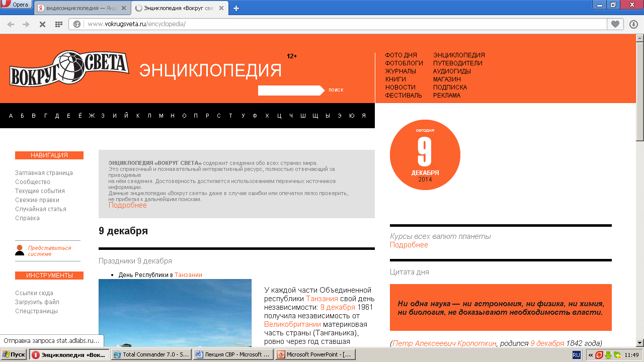This screenshot has width=644, height=362.
Task: Switch to Лекция СВР Microsoft Word window
Action: (x=233, y=354)
